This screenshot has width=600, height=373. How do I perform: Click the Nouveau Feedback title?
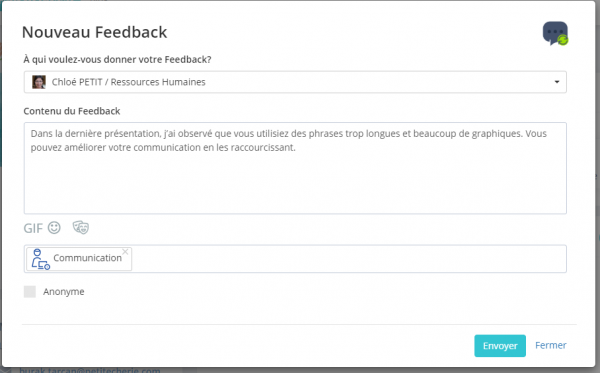(x=95, y=32)
